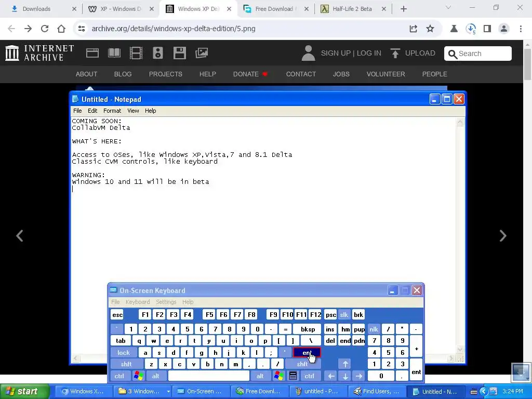532x399 pixels.
Task: Open the On-Screen Keyboard Keyboard menu
Action: click(x=137, y=302)
